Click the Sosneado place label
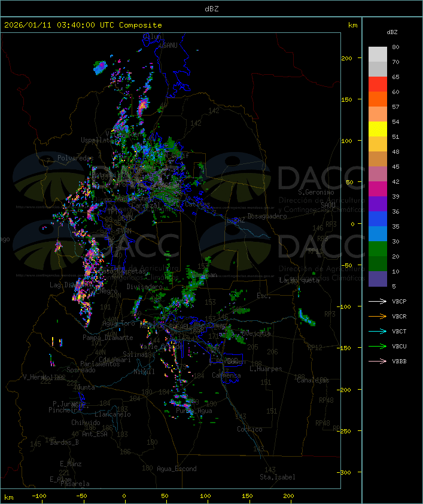423x504 pixels. (81, 370)
